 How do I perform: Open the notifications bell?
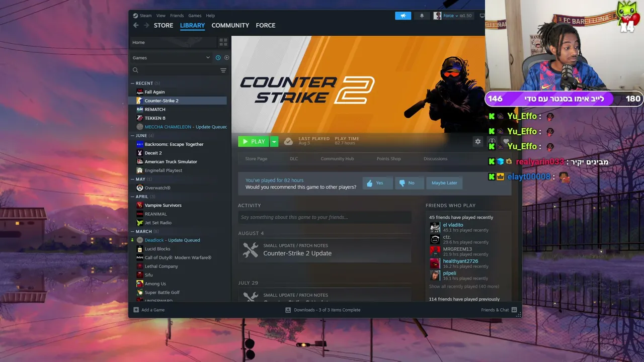coord(422,16)
